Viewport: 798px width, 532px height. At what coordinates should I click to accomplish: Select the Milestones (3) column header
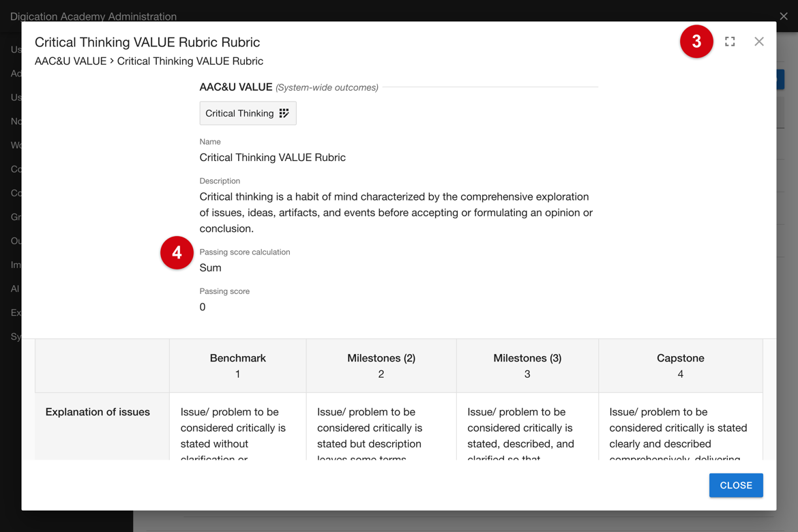click(527, 366)
